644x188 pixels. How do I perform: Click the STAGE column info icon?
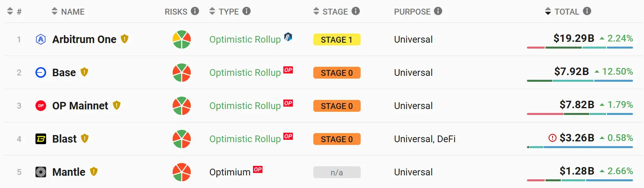(x=356, y=11)
